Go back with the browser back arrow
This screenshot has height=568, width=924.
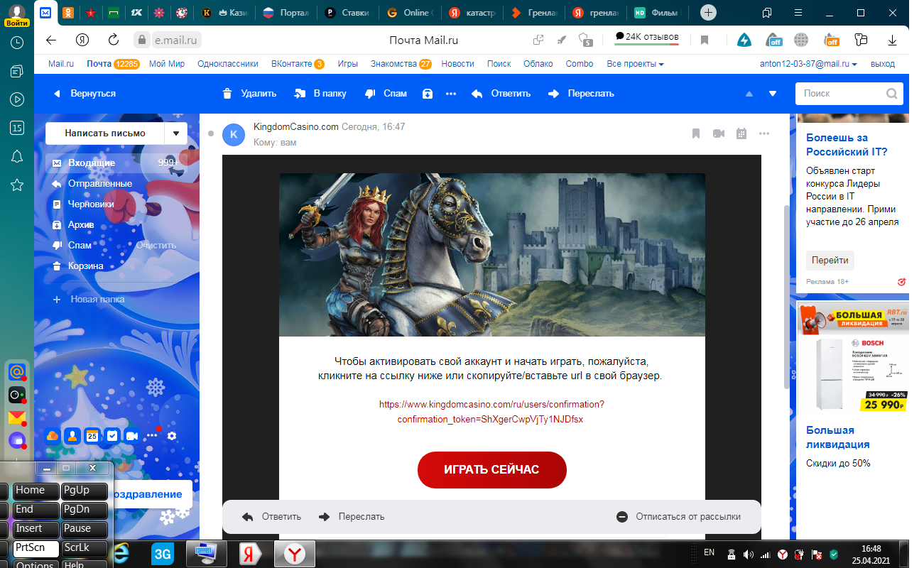tap(50, 40)
